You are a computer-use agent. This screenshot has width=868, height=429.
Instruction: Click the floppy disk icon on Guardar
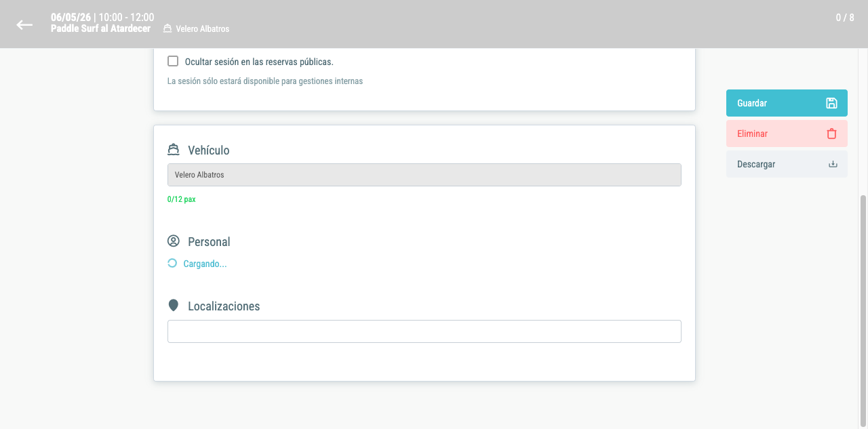(831, 103)
